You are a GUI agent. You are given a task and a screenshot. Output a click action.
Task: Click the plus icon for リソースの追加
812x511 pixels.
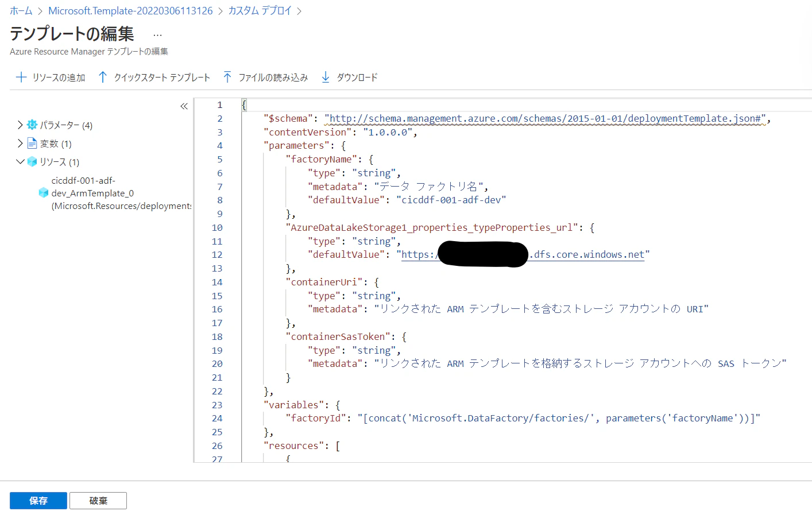[21, 77]
